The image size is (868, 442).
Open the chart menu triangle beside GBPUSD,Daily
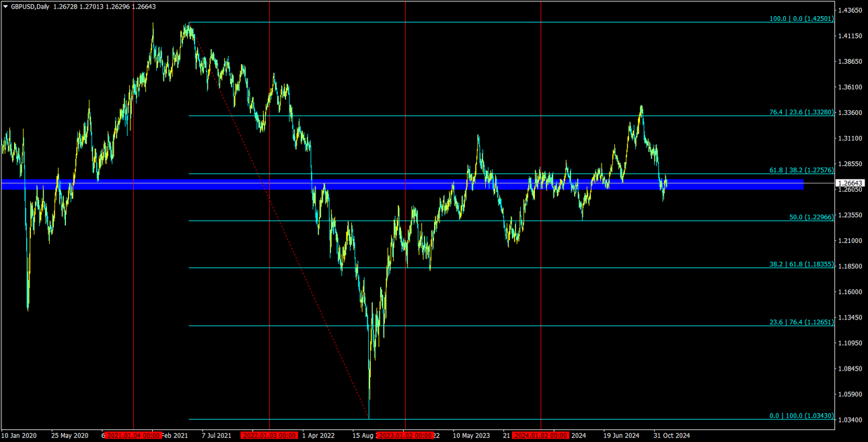[5, 6]
